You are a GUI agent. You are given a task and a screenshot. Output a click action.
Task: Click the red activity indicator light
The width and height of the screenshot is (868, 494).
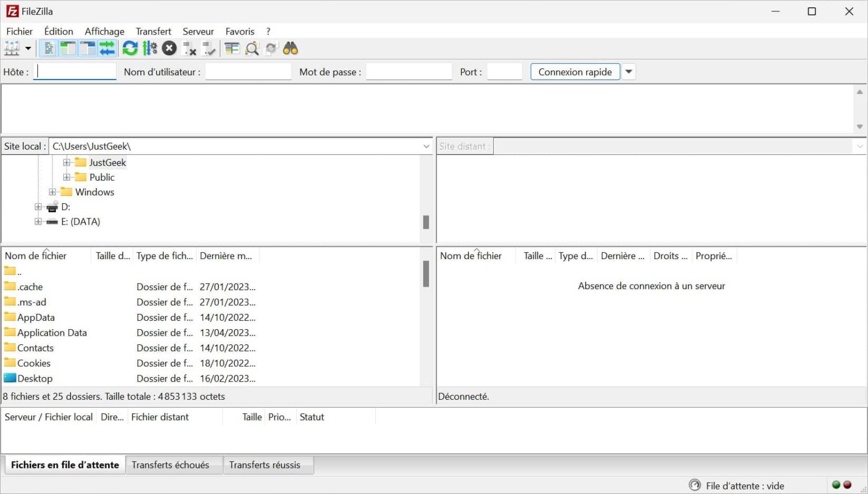tap(847, 484)
